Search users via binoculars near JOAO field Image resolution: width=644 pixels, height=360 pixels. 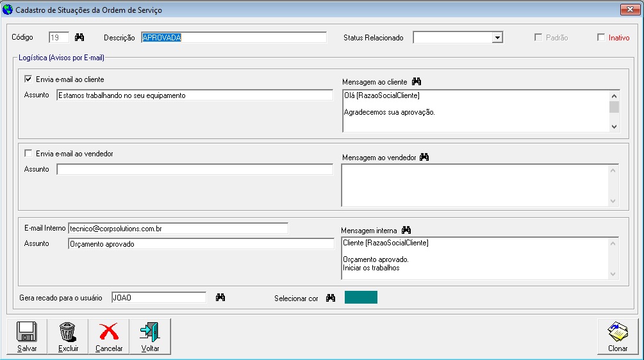point(220,297)
